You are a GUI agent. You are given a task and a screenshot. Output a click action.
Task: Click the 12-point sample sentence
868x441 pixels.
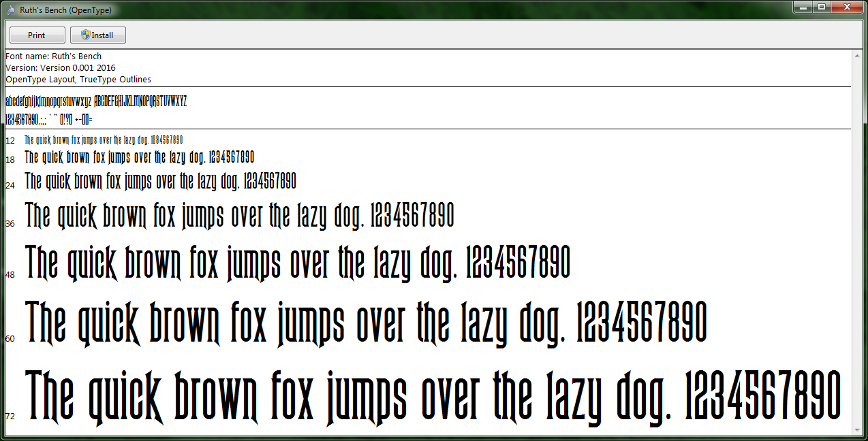click(104, 140)
